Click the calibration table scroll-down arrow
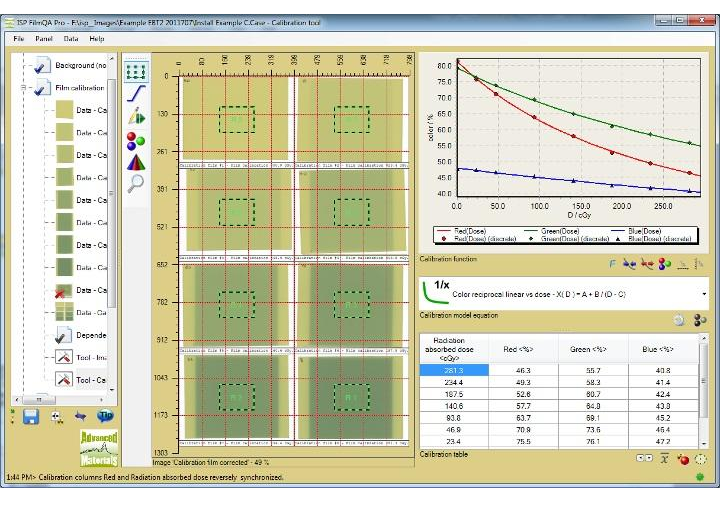This screenshot has width=720, height=520. [x=703, y=444]
